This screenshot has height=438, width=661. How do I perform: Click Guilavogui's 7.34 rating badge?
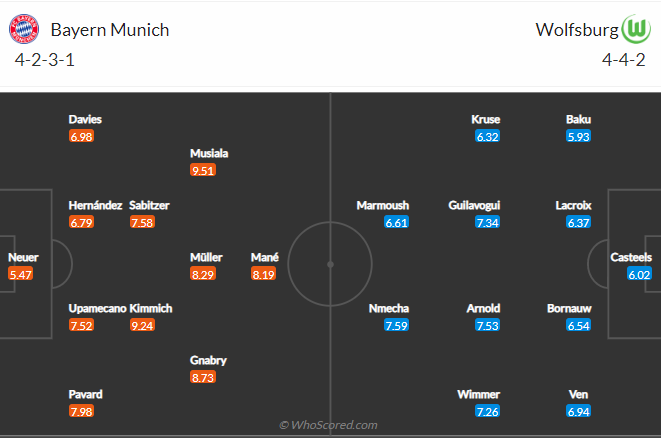click(487, 222)
